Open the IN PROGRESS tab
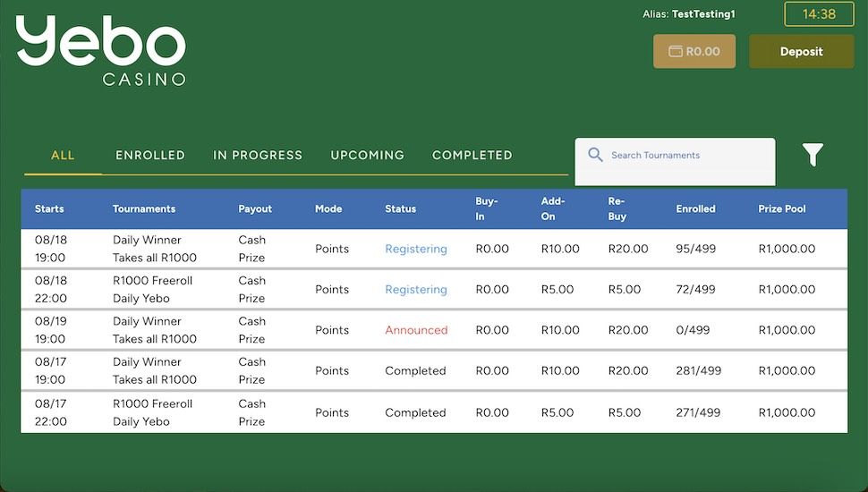 [x=258, y=156]
